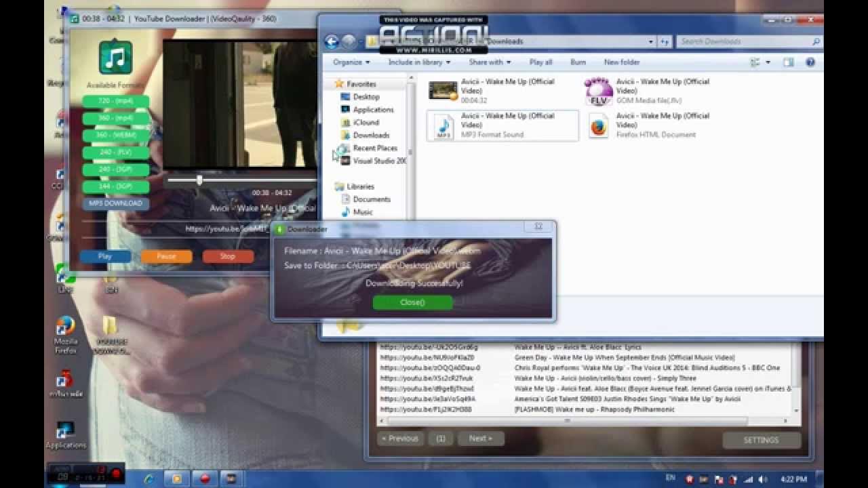Image resolution: width=868 pixels, height=488 pixels.
Task: Click Close() in the Downloader dialog
Action: pyautogui.click(x=412, y=302)
